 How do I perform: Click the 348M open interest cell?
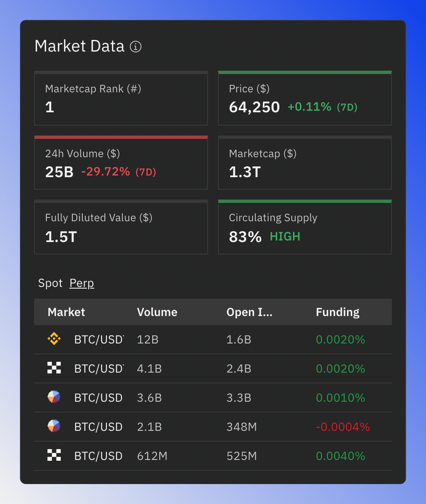[242, 427]
